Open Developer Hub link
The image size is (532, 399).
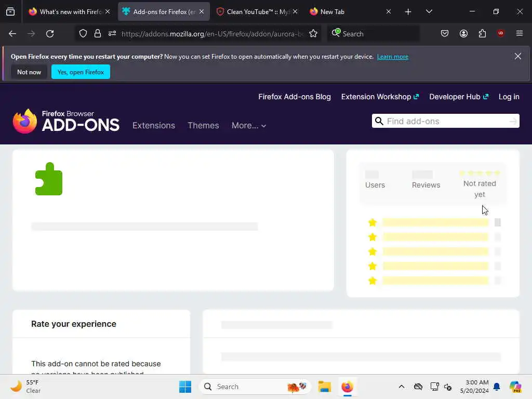[x=459, y=97]
